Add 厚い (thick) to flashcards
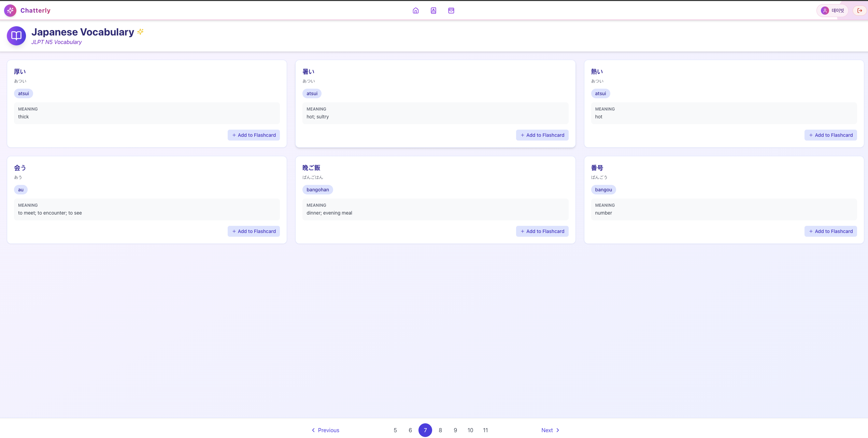 tap(254, 135)
